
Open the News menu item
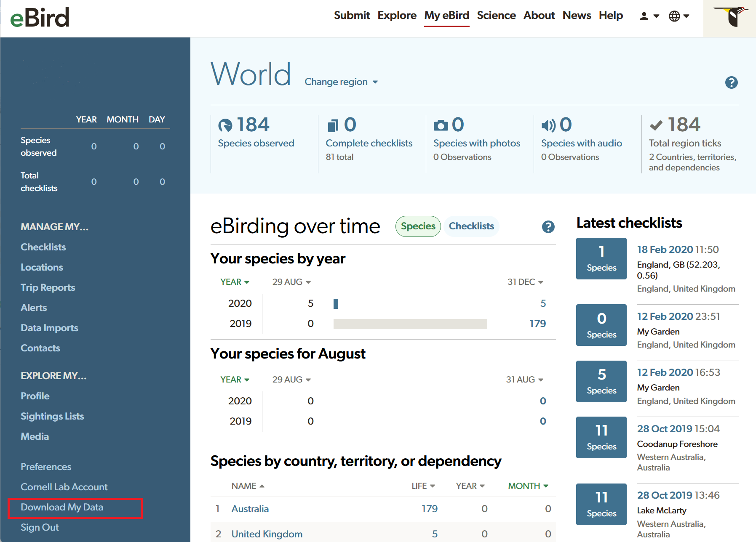click(x=577, y=16)
